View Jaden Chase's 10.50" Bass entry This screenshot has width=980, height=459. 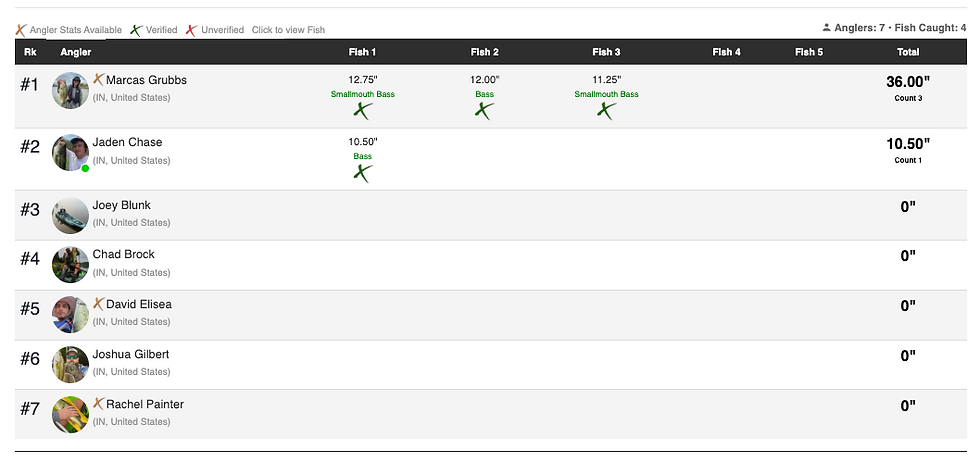coord(361,142)
